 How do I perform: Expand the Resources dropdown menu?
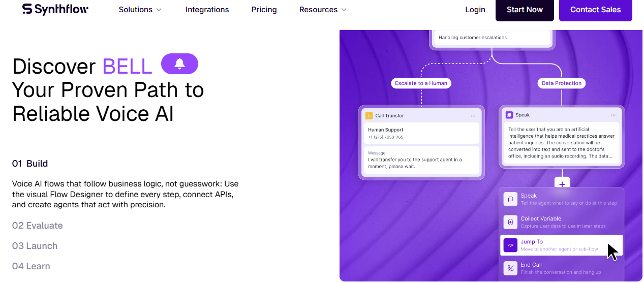tap(323, 10)
